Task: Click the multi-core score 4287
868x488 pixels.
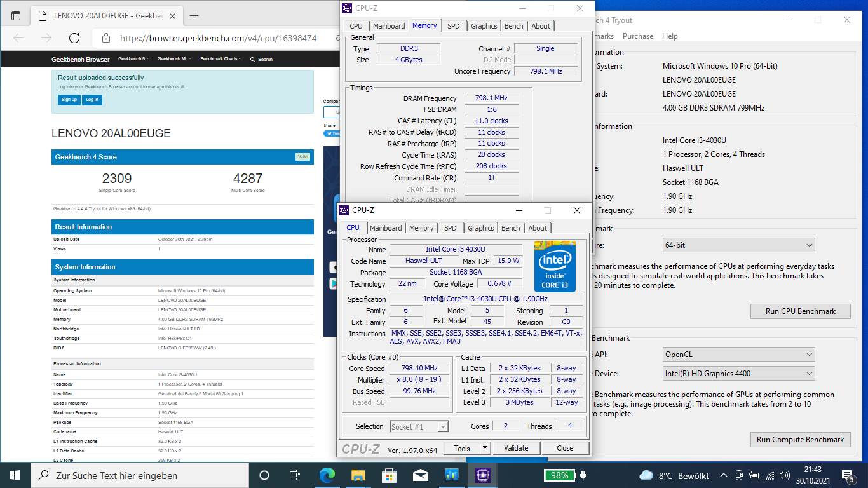Action: 248,179
